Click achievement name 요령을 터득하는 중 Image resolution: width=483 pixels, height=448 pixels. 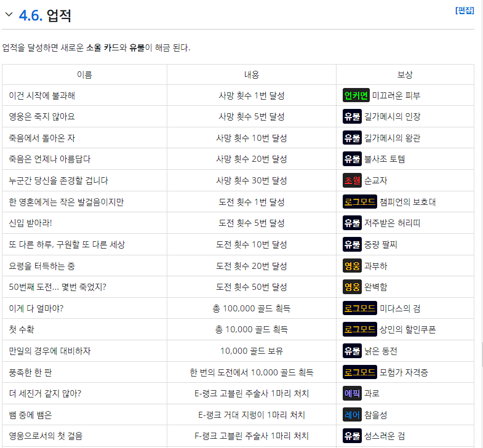(x=42, y=266)
